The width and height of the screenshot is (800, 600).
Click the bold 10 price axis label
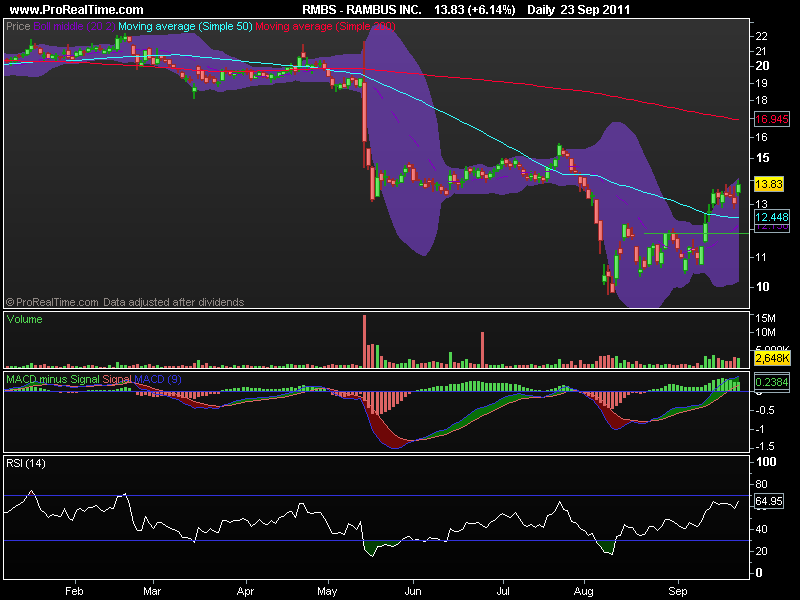pyautogui.click(x=762, y=287)
